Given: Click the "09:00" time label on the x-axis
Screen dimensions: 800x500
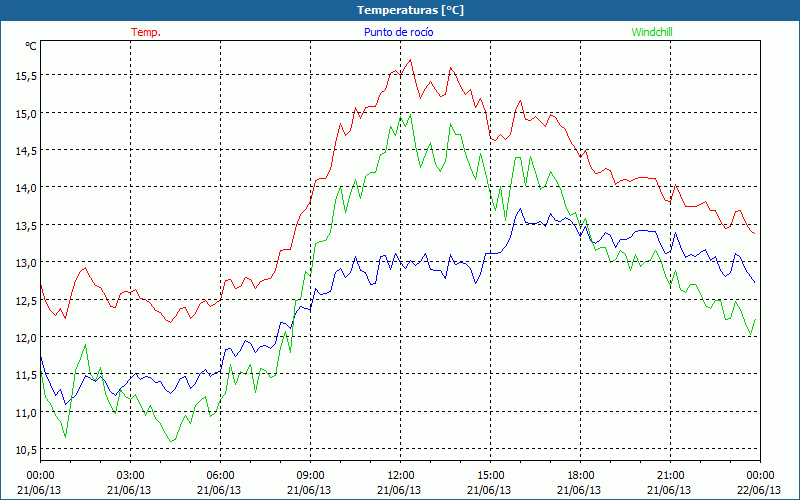Looking at the screenshot, I should coord(310,475).
